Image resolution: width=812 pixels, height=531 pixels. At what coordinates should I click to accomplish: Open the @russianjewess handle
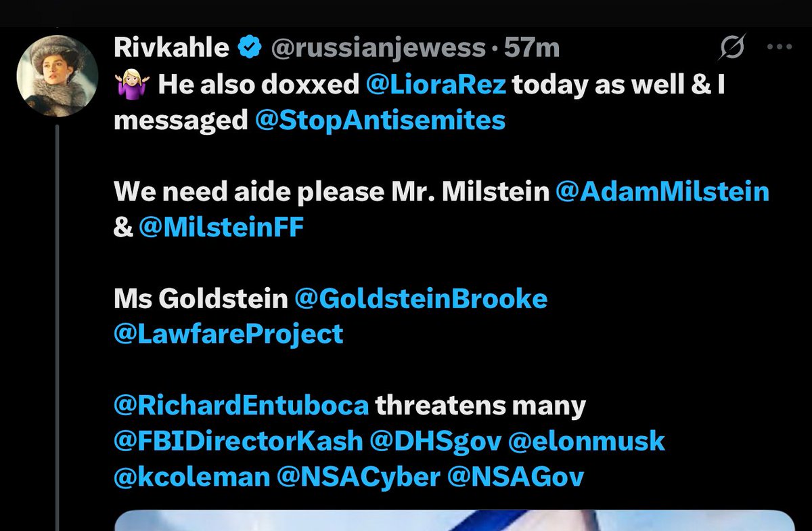click(x=378, y=48)
